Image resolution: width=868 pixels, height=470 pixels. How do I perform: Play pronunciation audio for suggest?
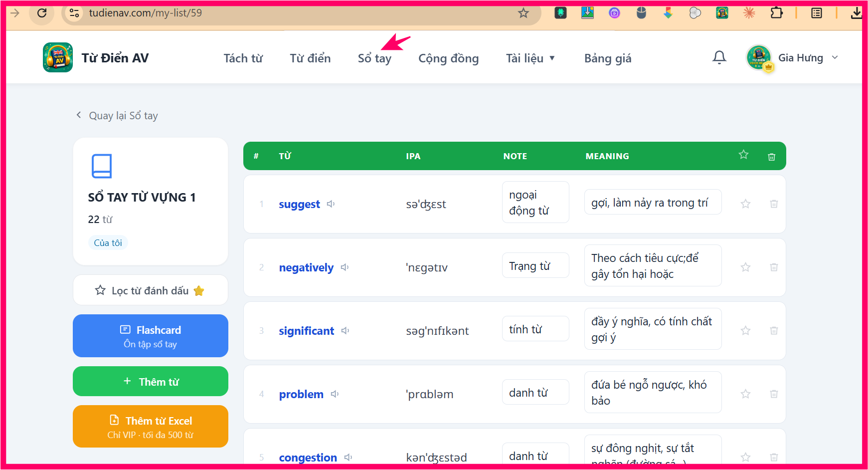click(x=331, y=204)
